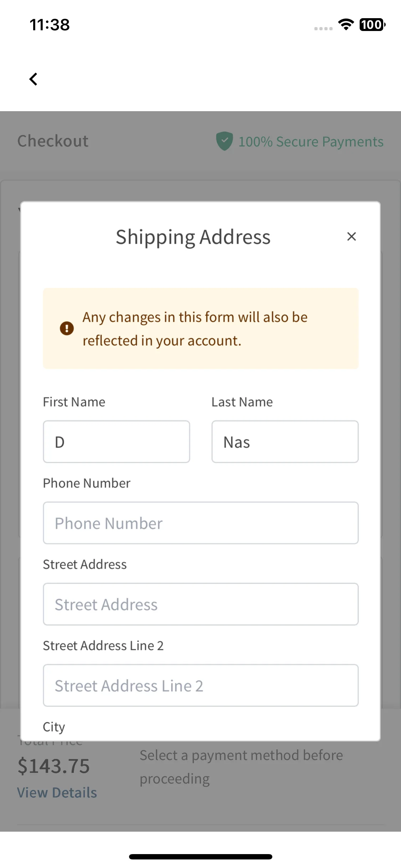Select the Street Address input field
This screenshot has height=868, width=401.
pos(201,604)
